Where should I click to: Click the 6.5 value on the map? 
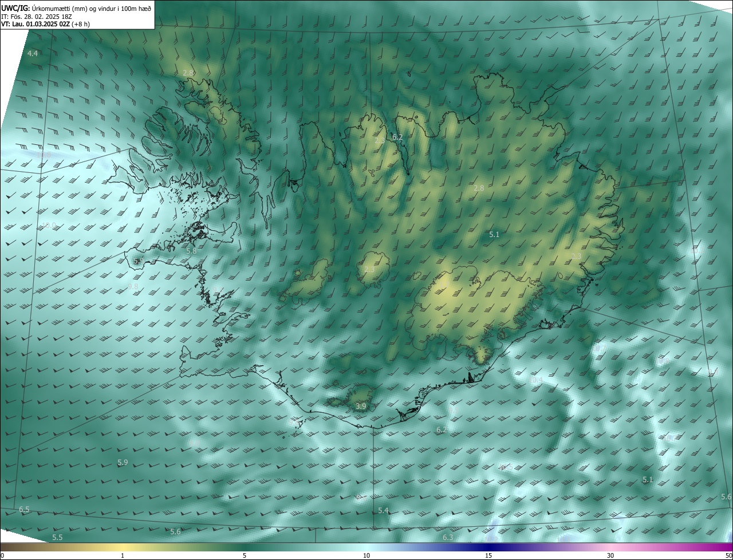[x=24, y=510]
